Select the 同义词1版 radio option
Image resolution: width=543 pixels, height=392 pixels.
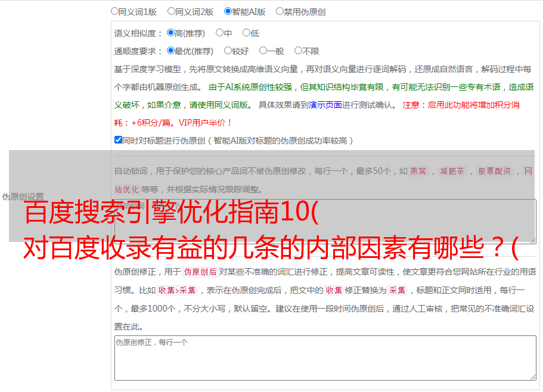114,11
